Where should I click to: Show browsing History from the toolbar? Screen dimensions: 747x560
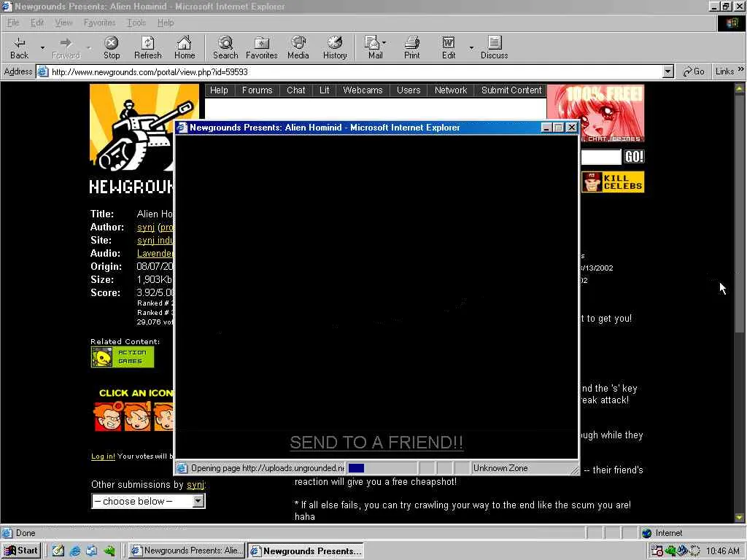(335, 47)
